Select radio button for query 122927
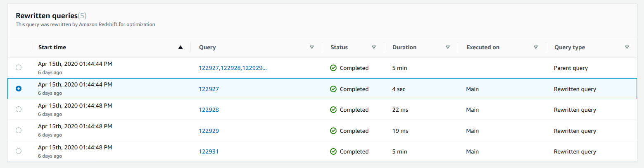 click(x=19, y=89)
